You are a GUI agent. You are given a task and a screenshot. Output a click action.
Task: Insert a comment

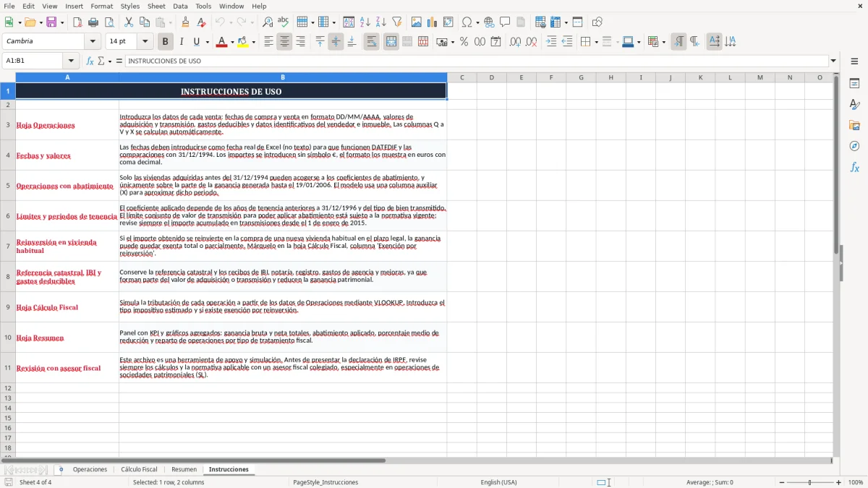click(x=505, y=22)
